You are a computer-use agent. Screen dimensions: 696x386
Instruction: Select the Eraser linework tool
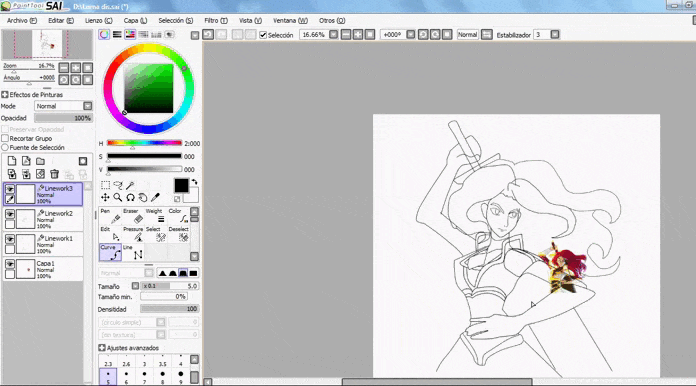[x=133, y=216]
